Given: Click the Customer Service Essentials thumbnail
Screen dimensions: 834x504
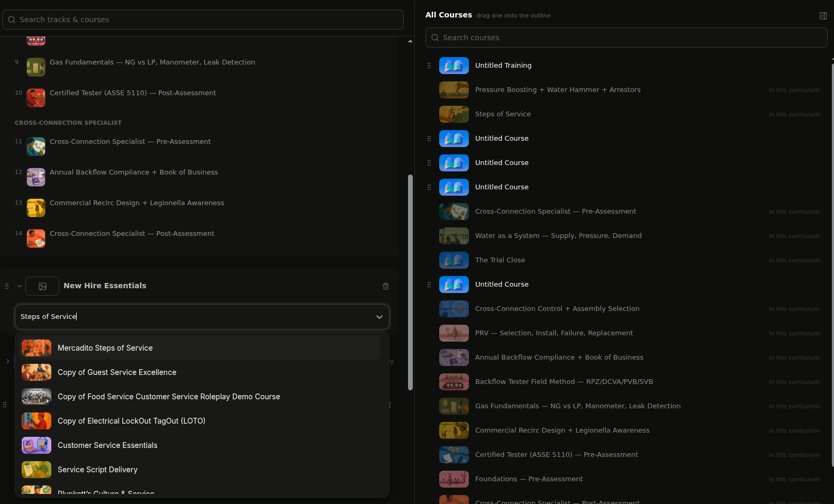Looking at the screenshot, I should (x=37, y=445).
